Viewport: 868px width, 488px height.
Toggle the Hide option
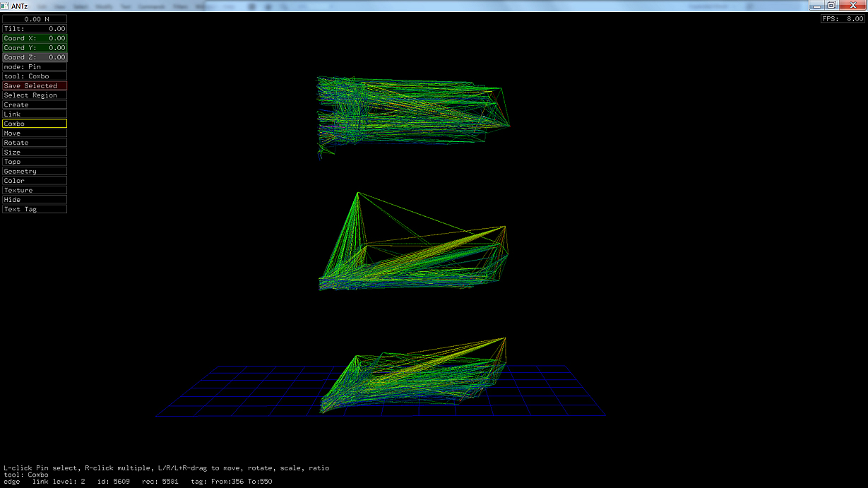[35, 200]
